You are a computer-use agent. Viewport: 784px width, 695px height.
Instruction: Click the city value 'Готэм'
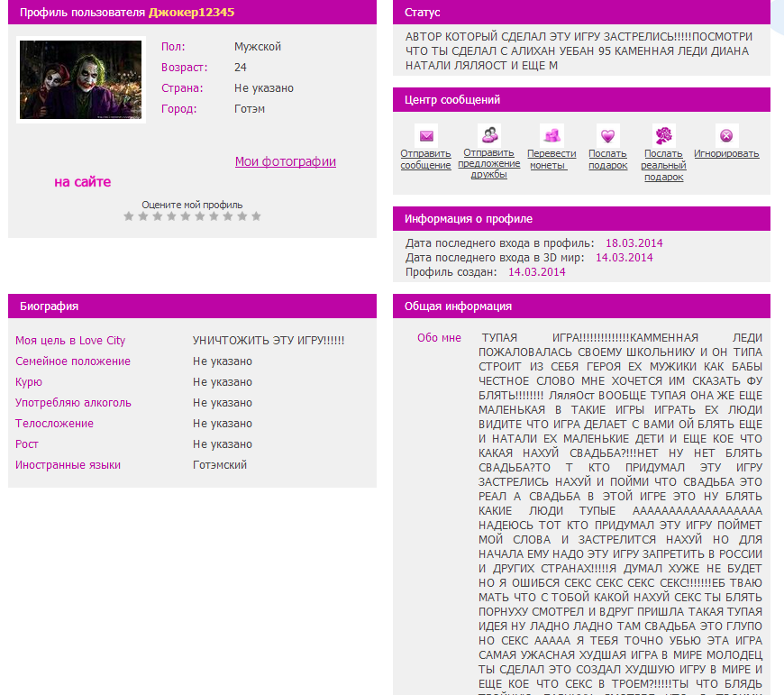(250, 109)
